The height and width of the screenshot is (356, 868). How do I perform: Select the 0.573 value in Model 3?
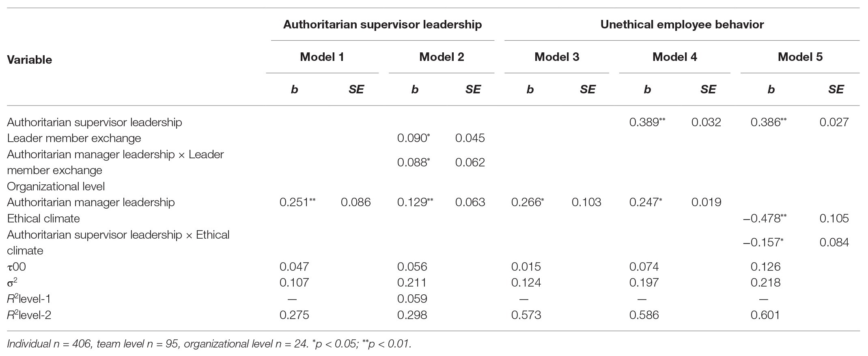[526, 315]
